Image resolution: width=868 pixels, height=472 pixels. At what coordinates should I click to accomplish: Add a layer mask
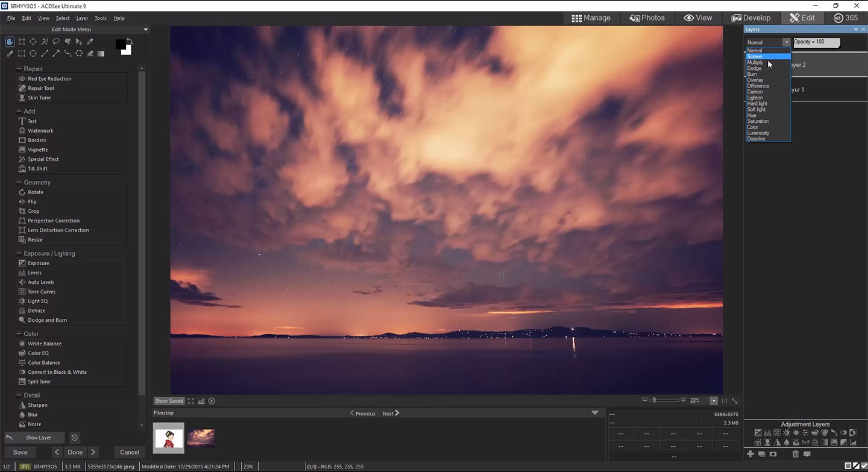[773, 454]
